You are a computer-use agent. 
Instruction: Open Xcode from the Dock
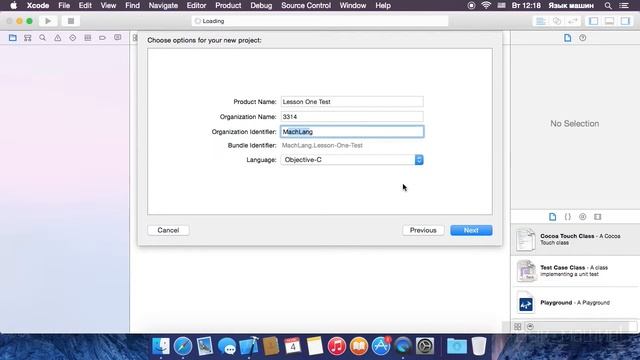click(249, 346)
